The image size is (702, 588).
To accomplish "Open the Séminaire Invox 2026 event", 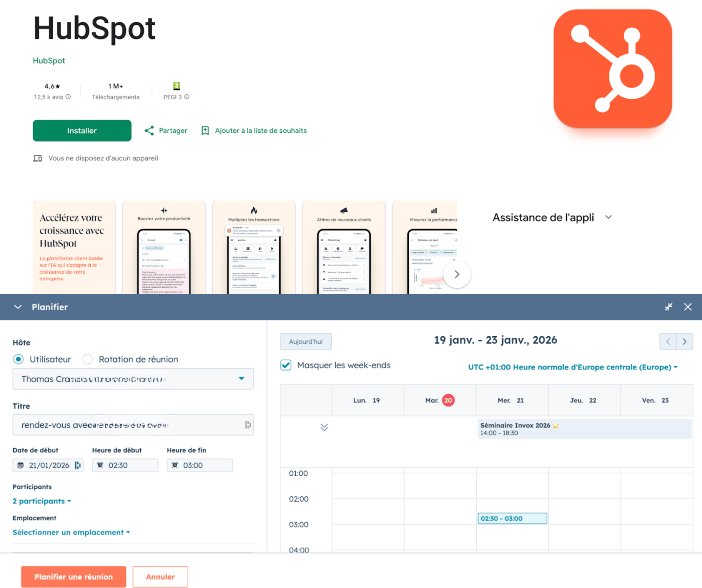I will [584, 429].
